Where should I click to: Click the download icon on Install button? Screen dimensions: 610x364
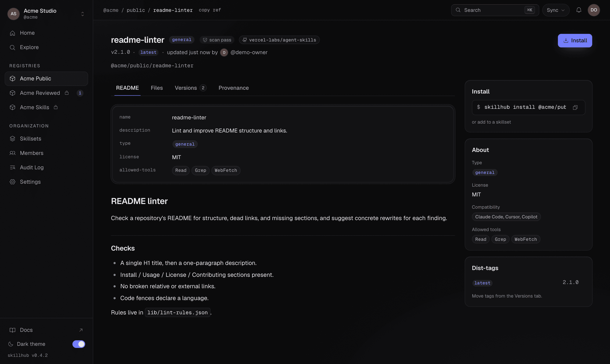click(x=566, y=40)
